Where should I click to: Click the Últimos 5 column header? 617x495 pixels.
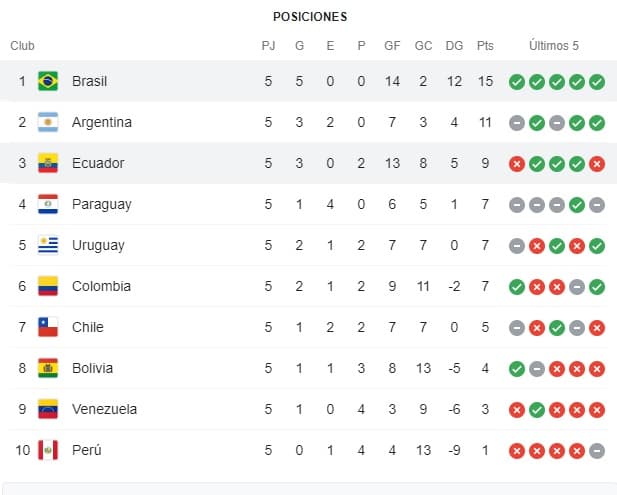(555, 46)
